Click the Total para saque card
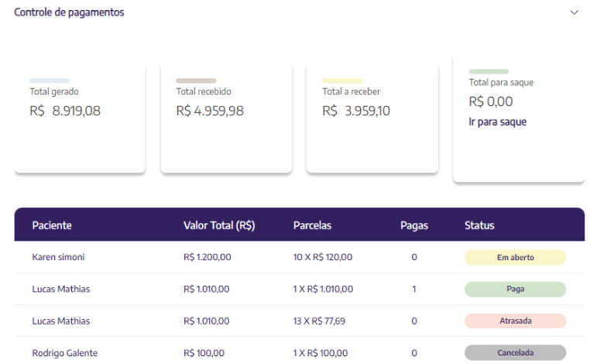This screenshot has width=590, height=364. (x=519, y=118)
